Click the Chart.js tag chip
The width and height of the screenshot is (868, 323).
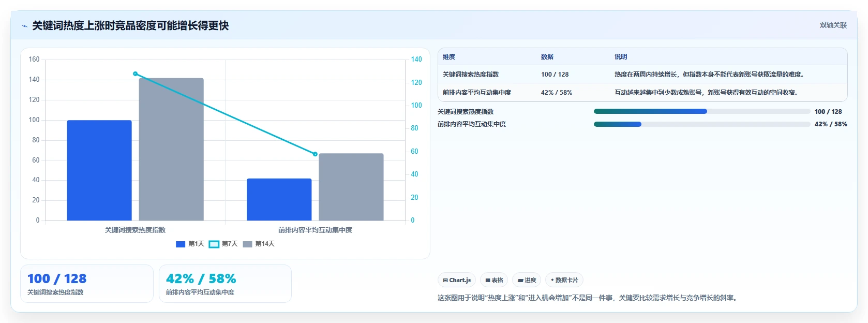pyautogui.click(x=457, y=280)
